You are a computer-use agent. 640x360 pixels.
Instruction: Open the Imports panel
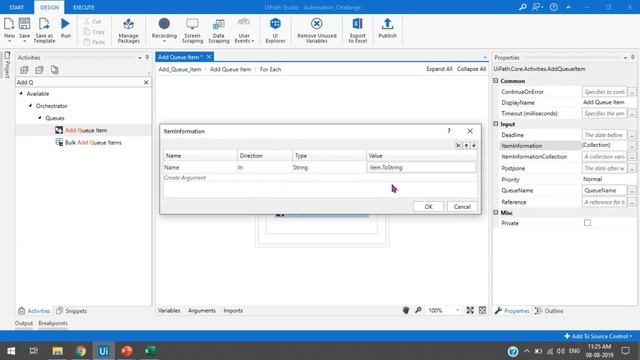click(x=233, y=310)
